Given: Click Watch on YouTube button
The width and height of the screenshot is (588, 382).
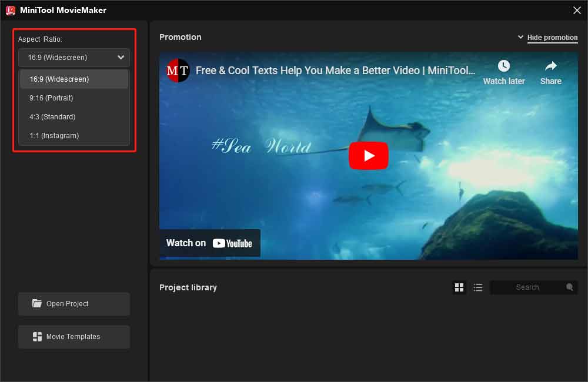Looking at the screenshot, I should [x=210, y=243].
